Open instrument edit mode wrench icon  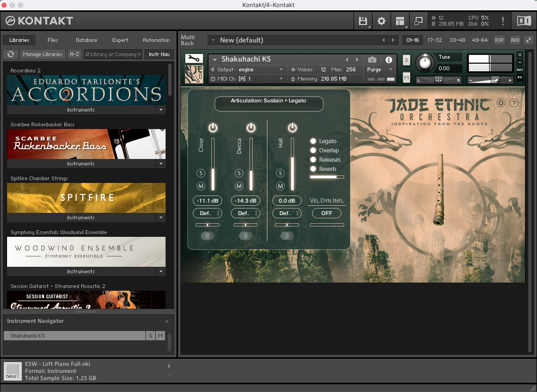click(194, 59)
